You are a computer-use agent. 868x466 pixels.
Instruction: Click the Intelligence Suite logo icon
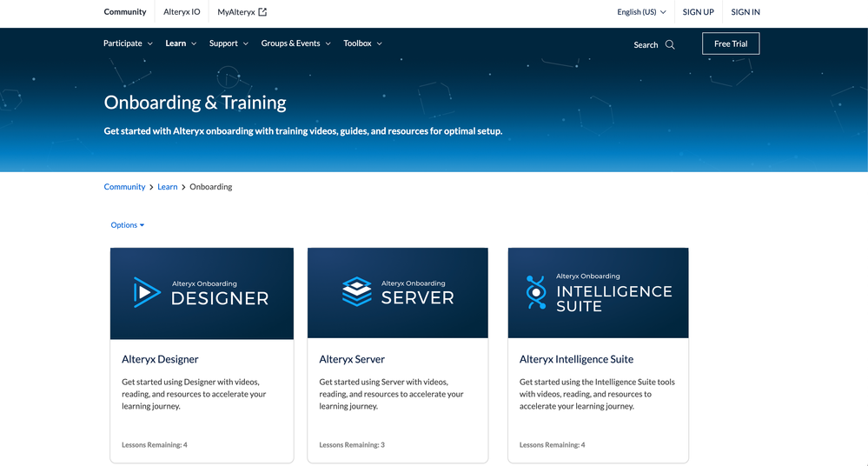pyautogui.click(x=536, y=292)
